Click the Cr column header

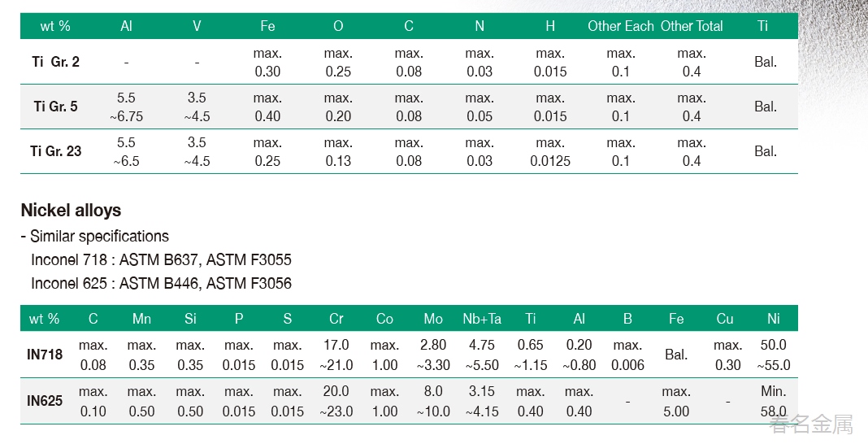336,319
